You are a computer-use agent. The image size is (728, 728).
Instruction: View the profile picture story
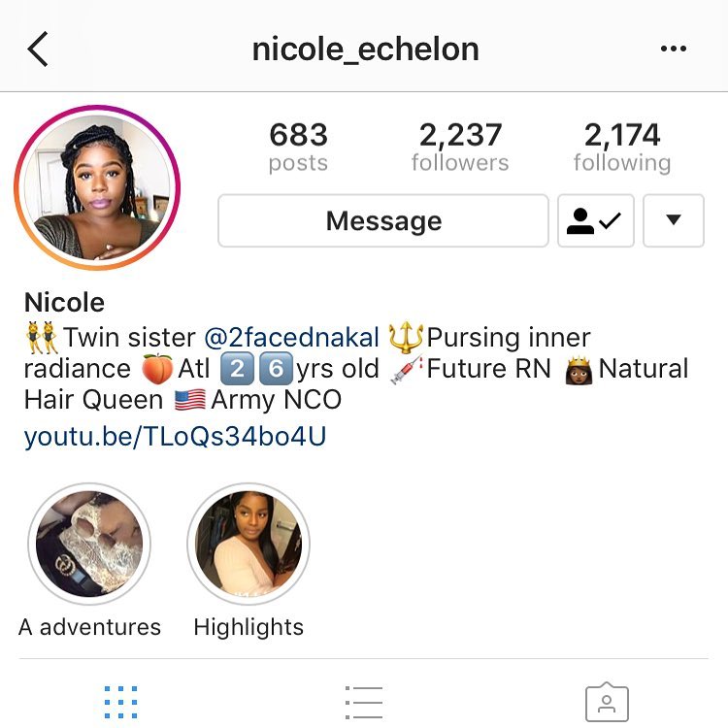[x=97, y=187]
